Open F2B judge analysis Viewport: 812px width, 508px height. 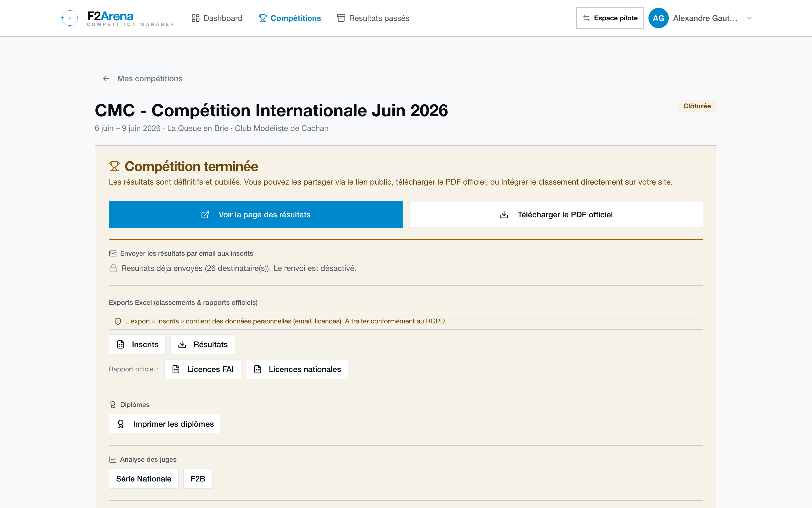198,479
